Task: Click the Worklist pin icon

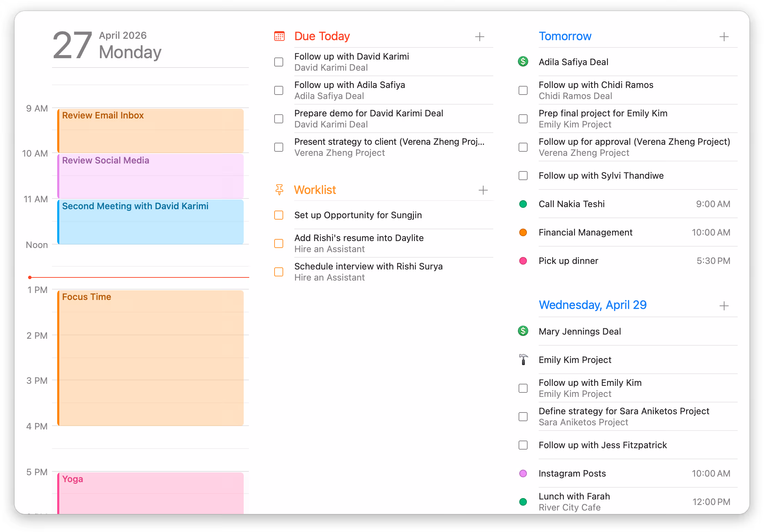Action: coord(279,190)
